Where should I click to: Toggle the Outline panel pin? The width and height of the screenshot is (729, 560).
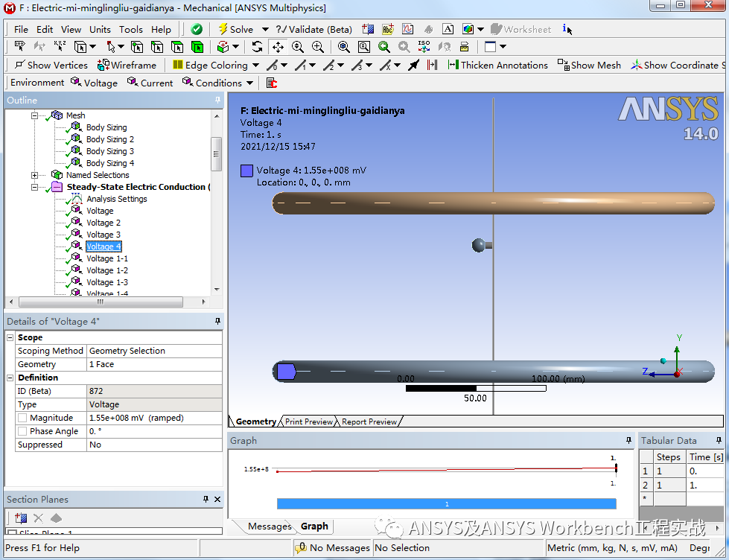click(x=217, y=100)
